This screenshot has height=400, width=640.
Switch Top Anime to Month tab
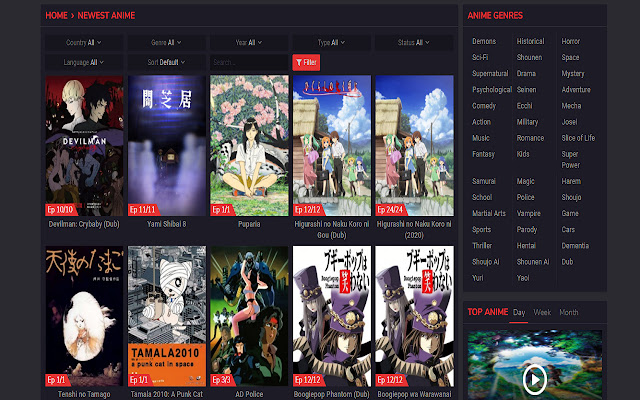click(x=569, y=312)
